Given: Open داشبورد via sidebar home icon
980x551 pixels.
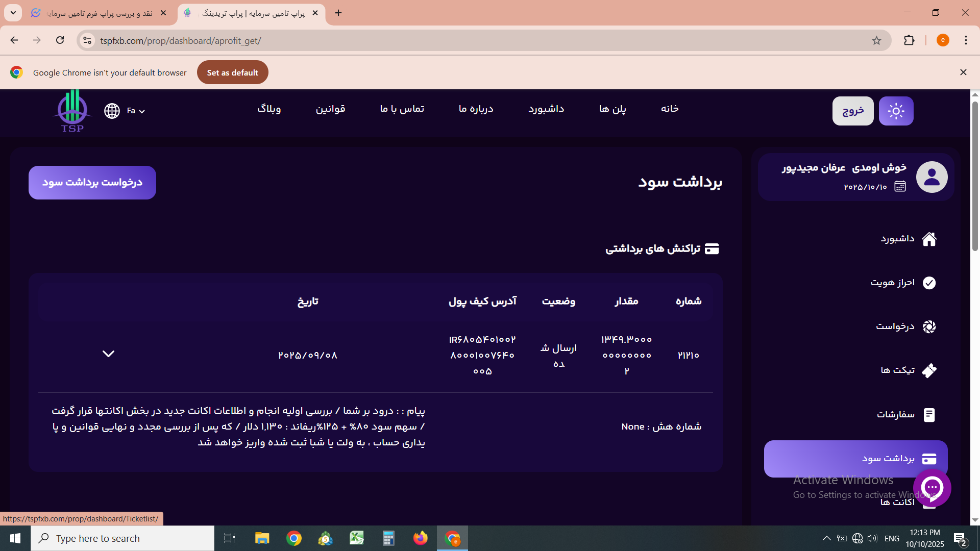Looking at the screenshot, I should [x=929, y=239].
